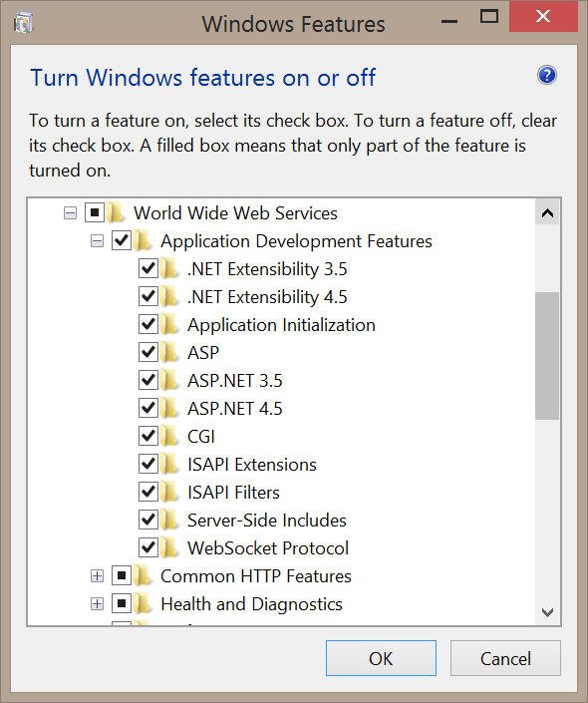Select the Common HTTP Features label
The height and width of the screenshot is (703, 588).
[256, 576]
